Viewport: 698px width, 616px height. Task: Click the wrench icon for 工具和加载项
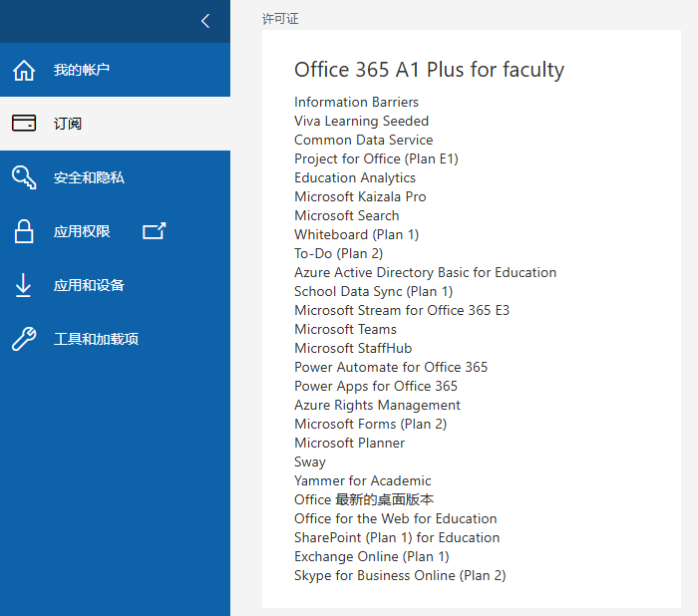(x=24, y=339)
